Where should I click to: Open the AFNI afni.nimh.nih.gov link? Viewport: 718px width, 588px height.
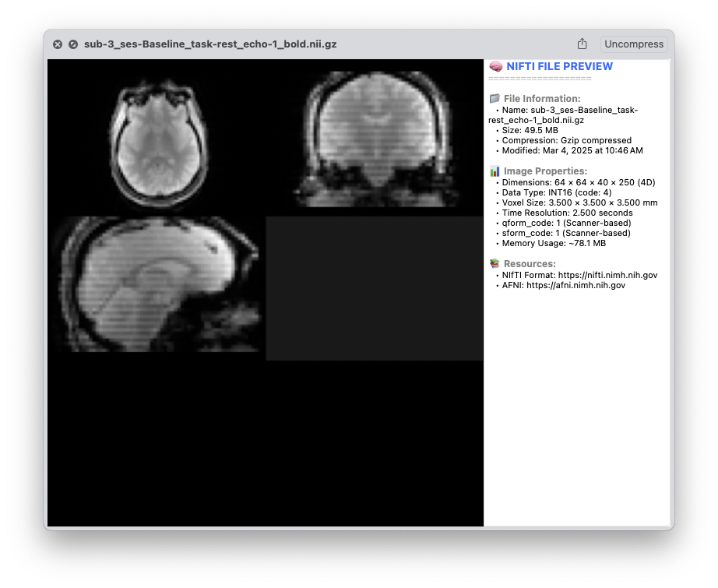(575, 285)
